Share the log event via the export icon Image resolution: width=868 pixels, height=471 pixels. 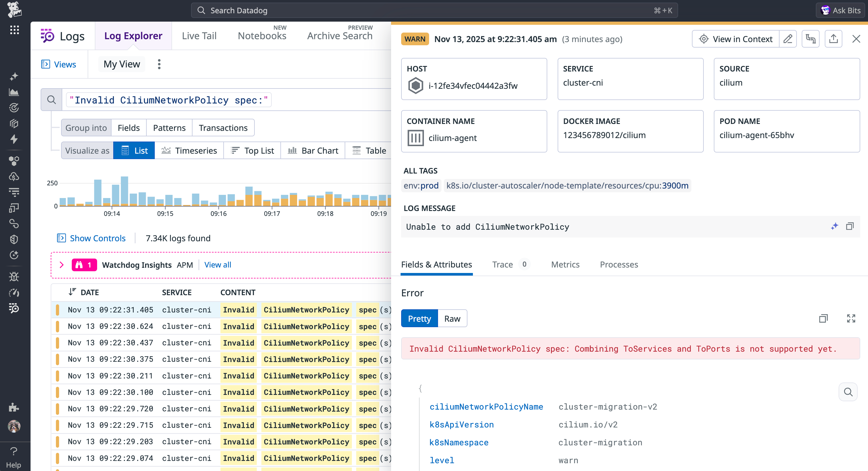(x=834, y=39)
